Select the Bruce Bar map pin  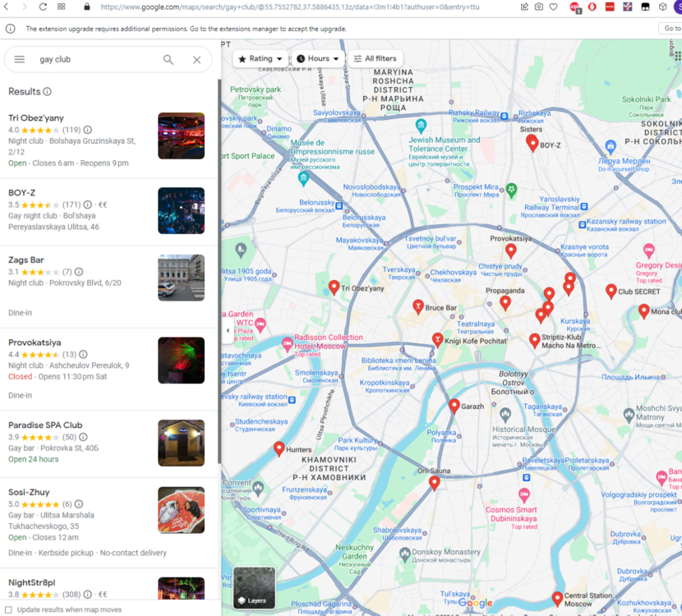coord(418,306)
